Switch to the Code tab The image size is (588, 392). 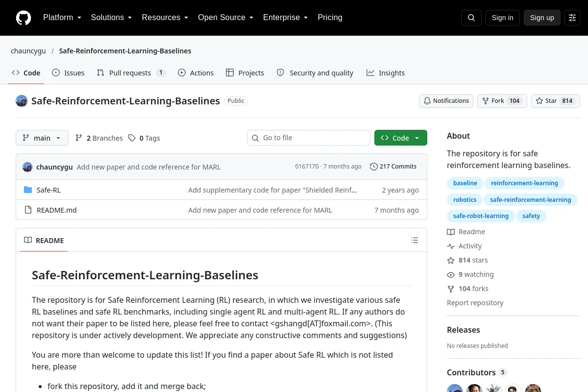(x=26, y=73)
